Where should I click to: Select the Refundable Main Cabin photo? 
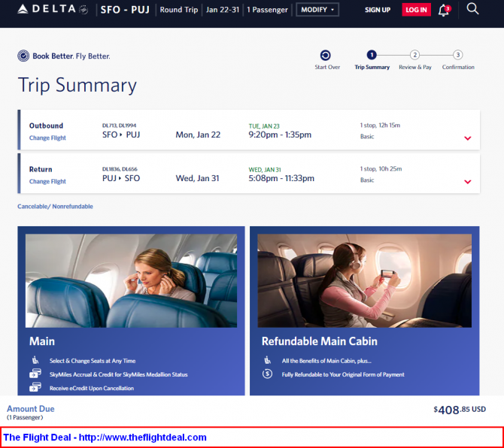click(x=365, y=280)
